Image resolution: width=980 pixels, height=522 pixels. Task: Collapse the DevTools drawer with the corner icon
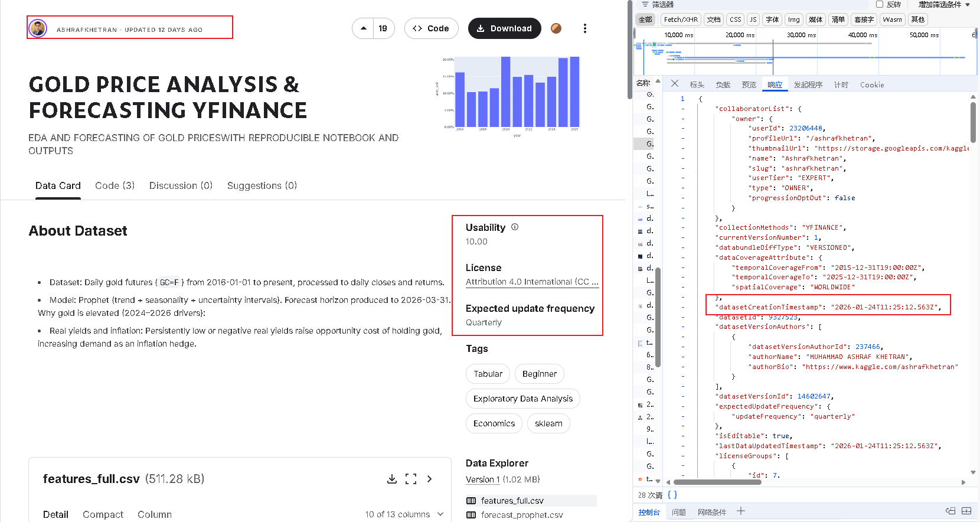(x=966, y=511)
